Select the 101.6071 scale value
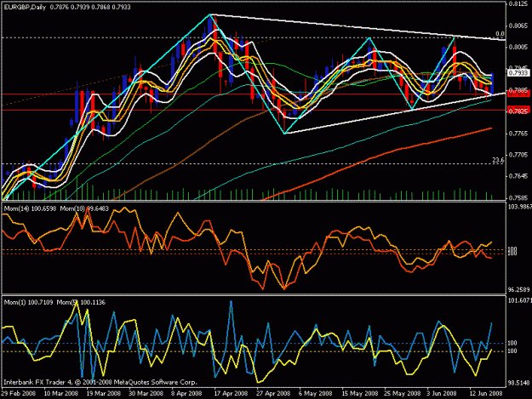The height and width of the screenshot is (399, 532). click(519, 300)
